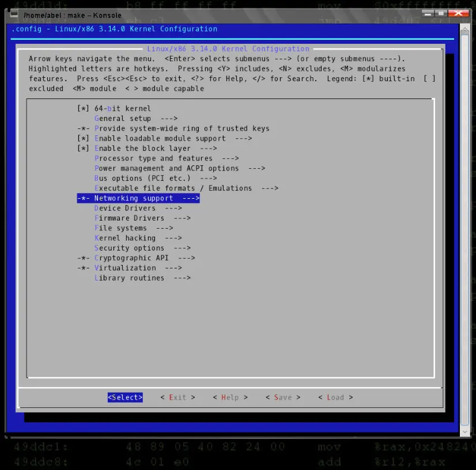Expand the Device Drivers submenu arrow

click(173, 208)
